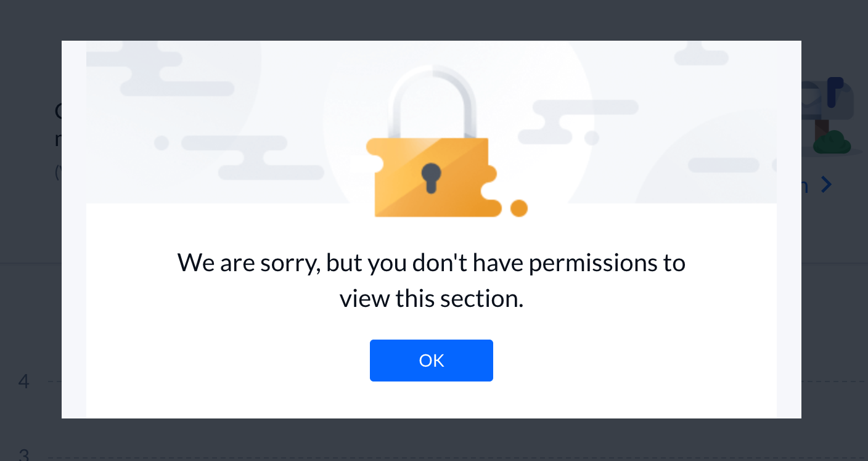Click the partially hidden link text before the chevron
868x461 pixels.
(805, 185)
